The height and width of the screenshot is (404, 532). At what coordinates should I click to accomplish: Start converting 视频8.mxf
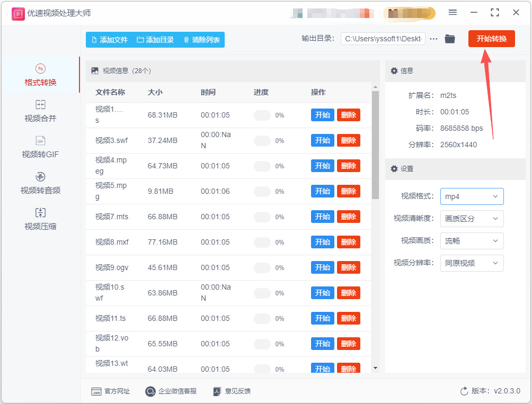322,242
